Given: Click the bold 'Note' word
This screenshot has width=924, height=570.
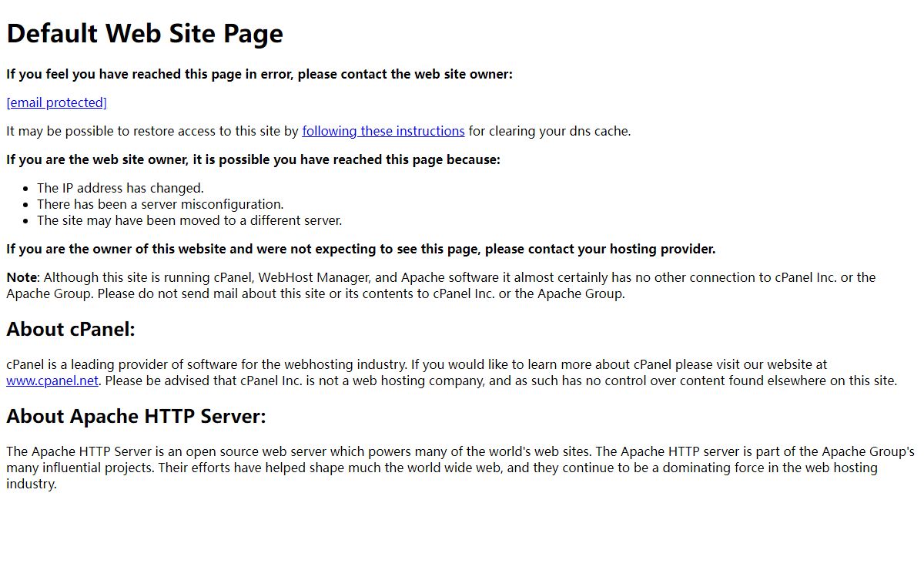Looking at the screenshot, I should 22,277.
